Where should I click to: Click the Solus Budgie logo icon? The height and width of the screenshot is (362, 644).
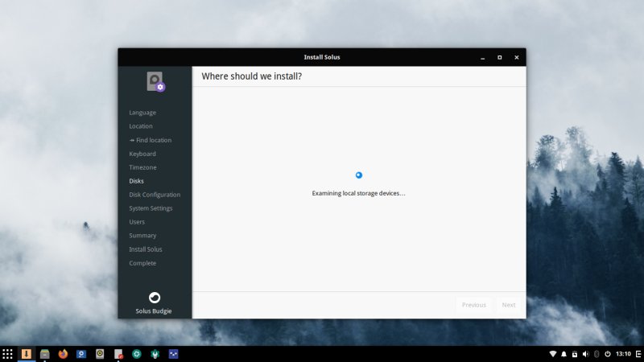tap(155, 298)
